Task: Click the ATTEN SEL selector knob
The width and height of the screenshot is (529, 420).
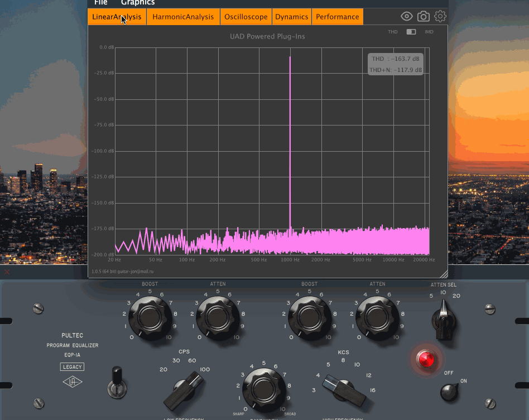Action: [444, 320]
